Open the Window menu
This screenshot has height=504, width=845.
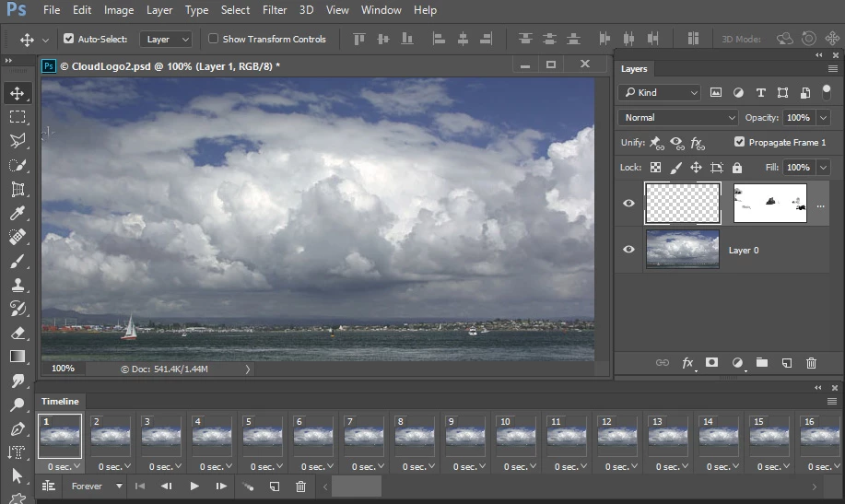pos(381,10)
